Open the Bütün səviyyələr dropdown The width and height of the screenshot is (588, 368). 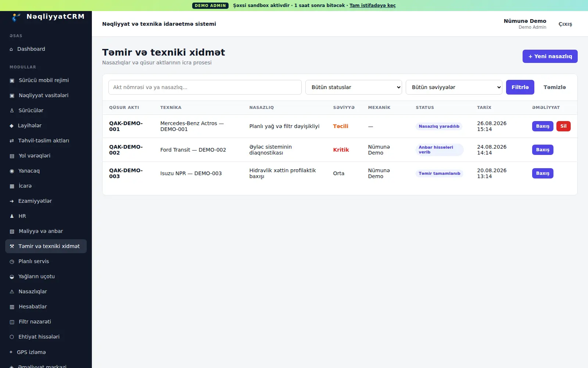coord(454,87)
